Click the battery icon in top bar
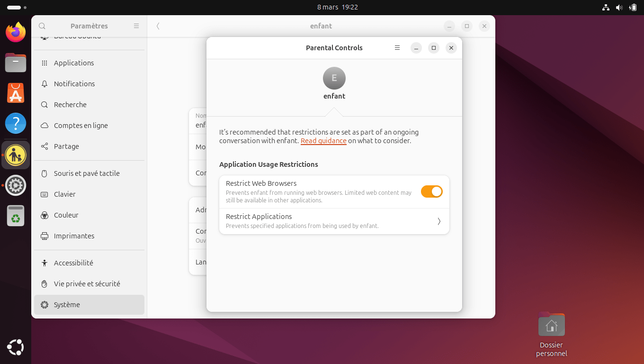644x364 pixels. (x=633, y=8)
